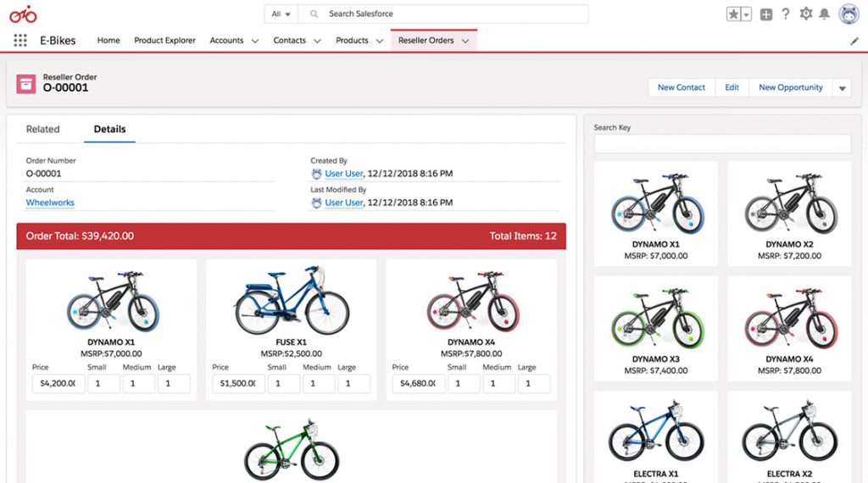Open the Accounts tab
868x483 pixels.
pos(226,41)
